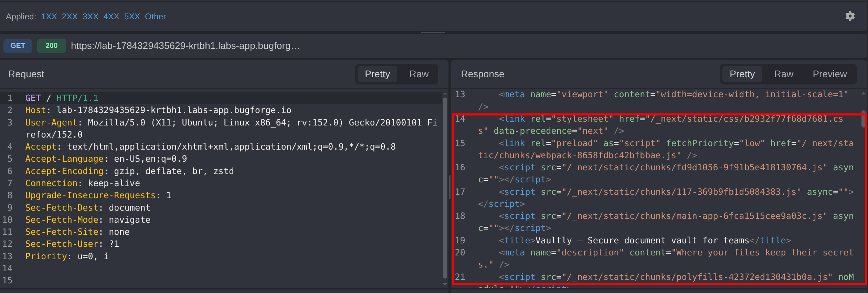Click the Response pane scrollbar thumb
Viewport: 868px width, 293px height.
pyautogui.click(x=863, y=119)
